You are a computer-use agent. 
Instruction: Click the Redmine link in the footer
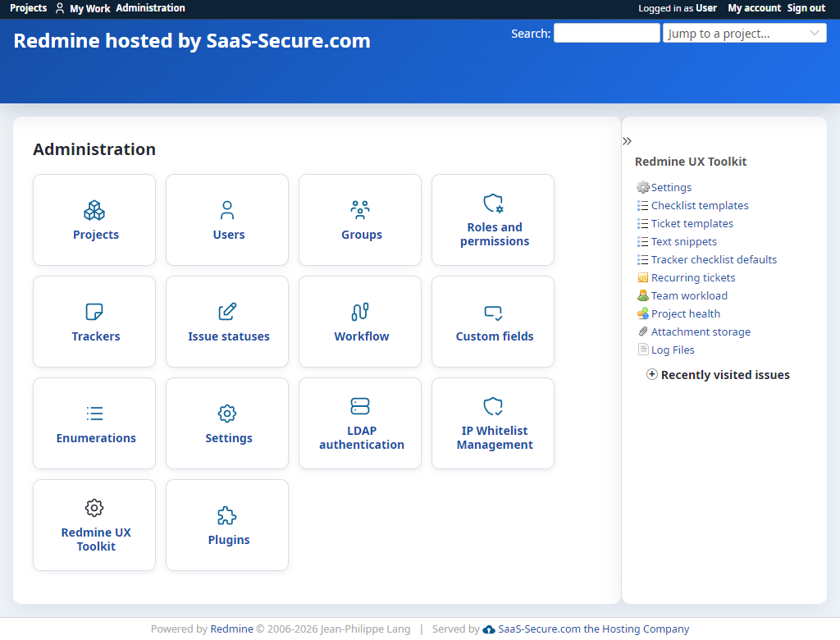pyautogui.click(x=231, y=629)
